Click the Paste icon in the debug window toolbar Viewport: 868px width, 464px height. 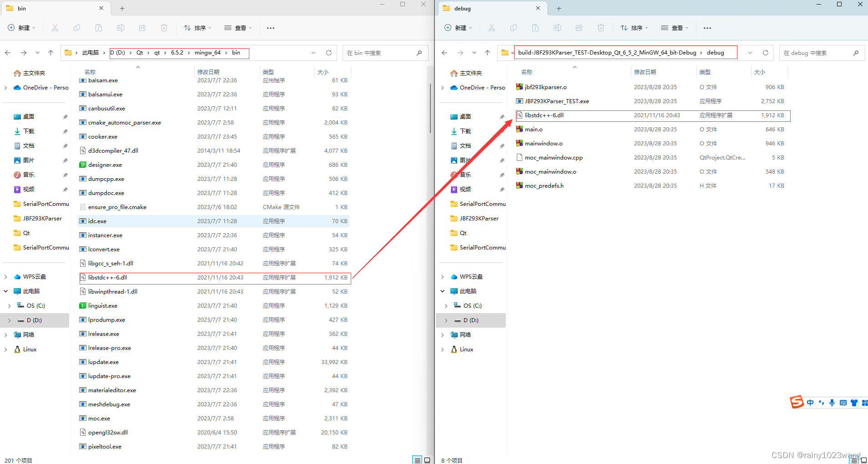click(535, 28)
